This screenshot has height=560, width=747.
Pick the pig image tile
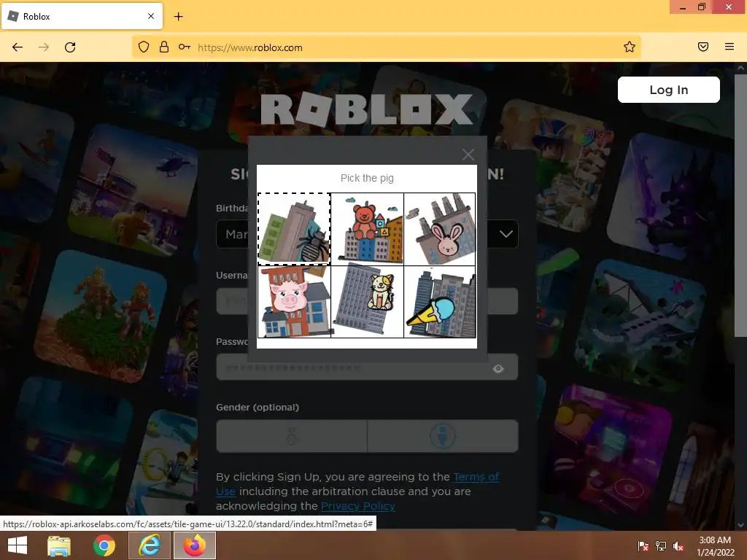click(x=295, y=302)
